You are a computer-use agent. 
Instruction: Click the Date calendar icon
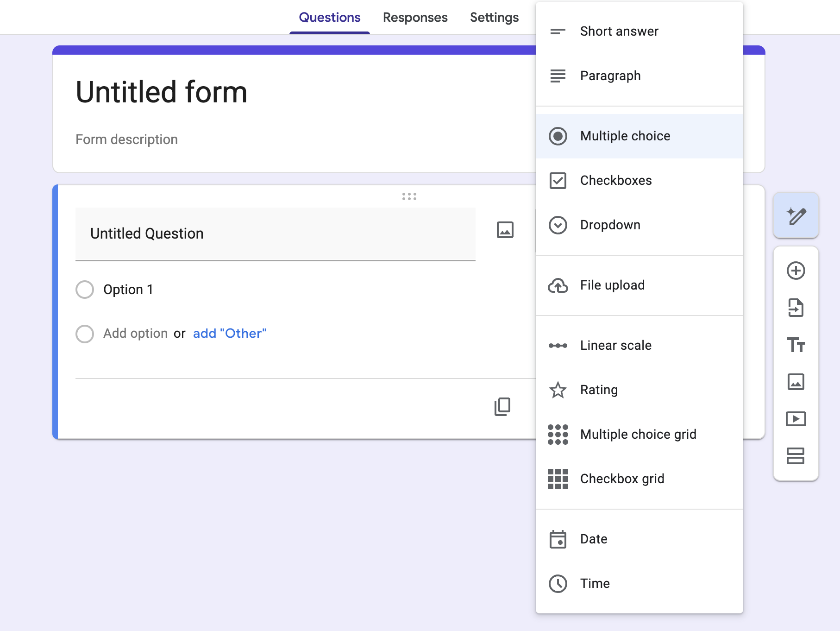point(558,539)
